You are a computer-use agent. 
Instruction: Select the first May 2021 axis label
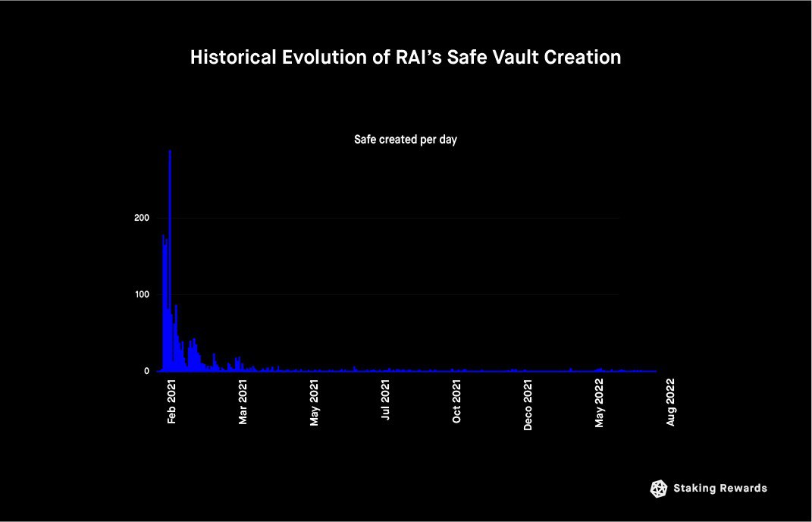(x=314, y=403)
